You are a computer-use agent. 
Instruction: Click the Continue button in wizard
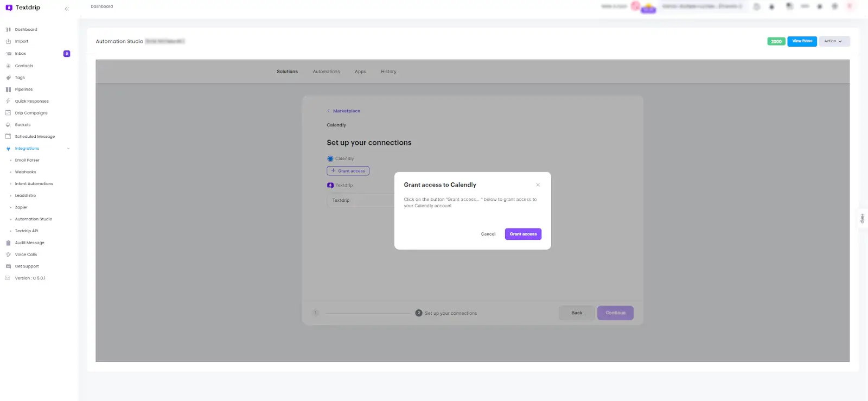pyautogui.click(x=615, y=313)
